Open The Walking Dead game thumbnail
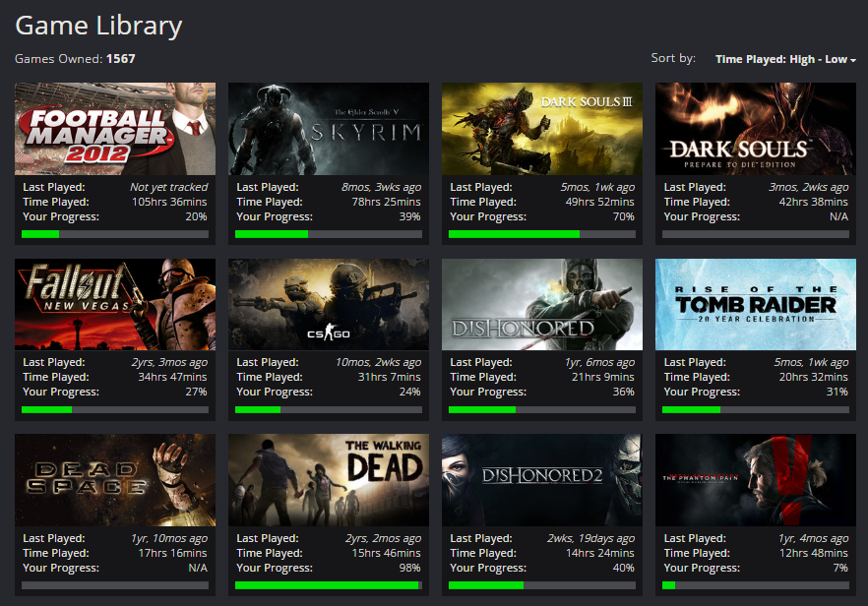 click(329, 480)
